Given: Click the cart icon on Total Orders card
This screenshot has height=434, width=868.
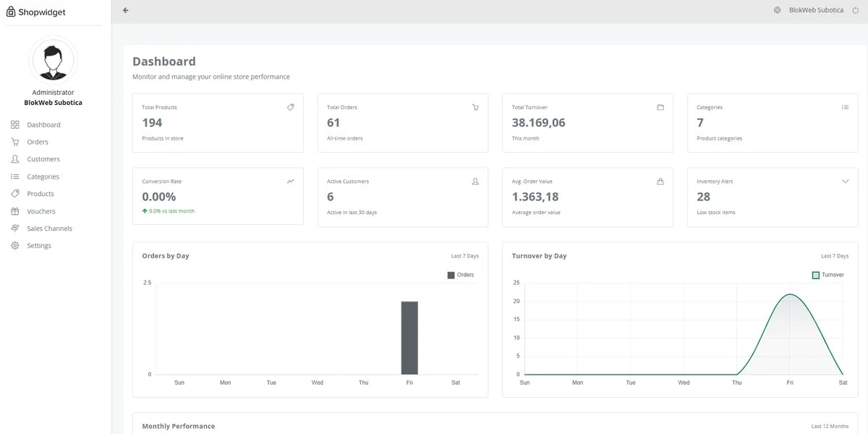Looking at the screenshot, I should coord(475,107).
